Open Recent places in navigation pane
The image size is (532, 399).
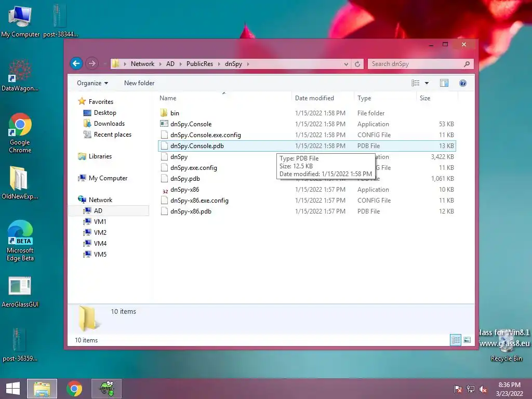113,135
